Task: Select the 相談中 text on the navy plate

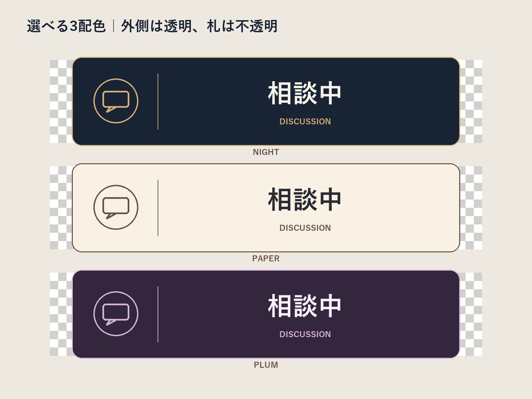Action: coord(304,94)
